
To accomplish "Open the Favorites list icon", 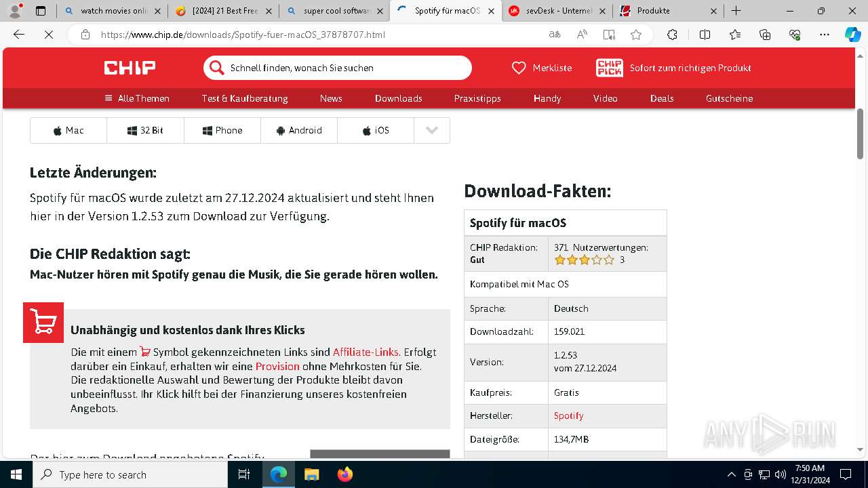I will point(735,35).
